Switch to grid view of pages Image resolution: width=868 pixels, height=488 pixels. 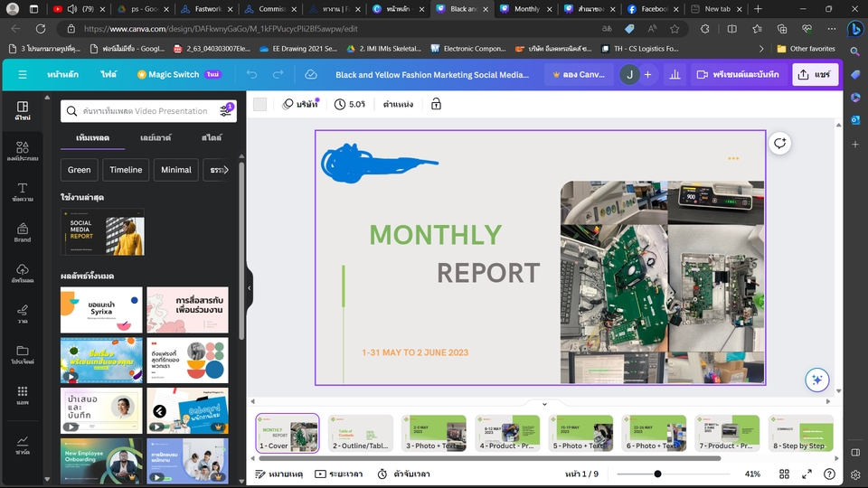click(x=785, y=474)
